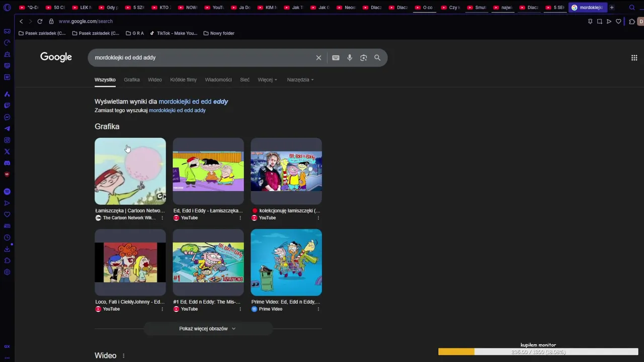The image size is (644, 362).
Task: Reload the page with the refresh icon
Action: (40, 21)
